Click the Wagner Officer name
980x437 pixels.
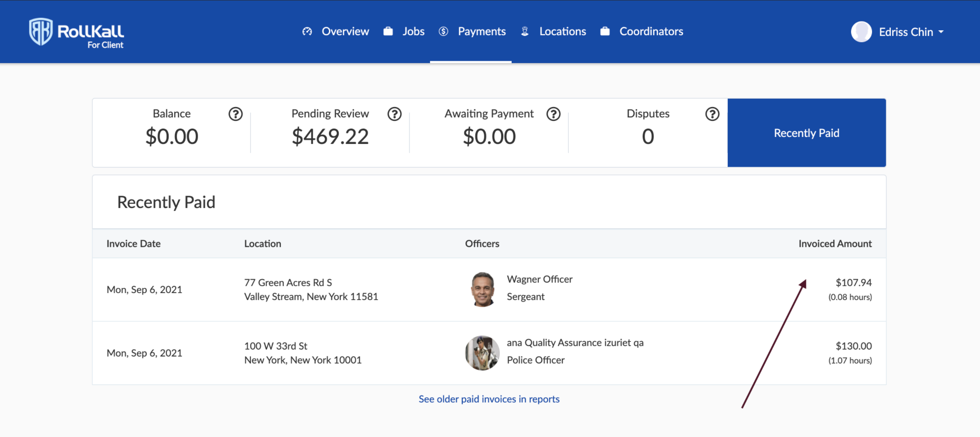(540, 279)
